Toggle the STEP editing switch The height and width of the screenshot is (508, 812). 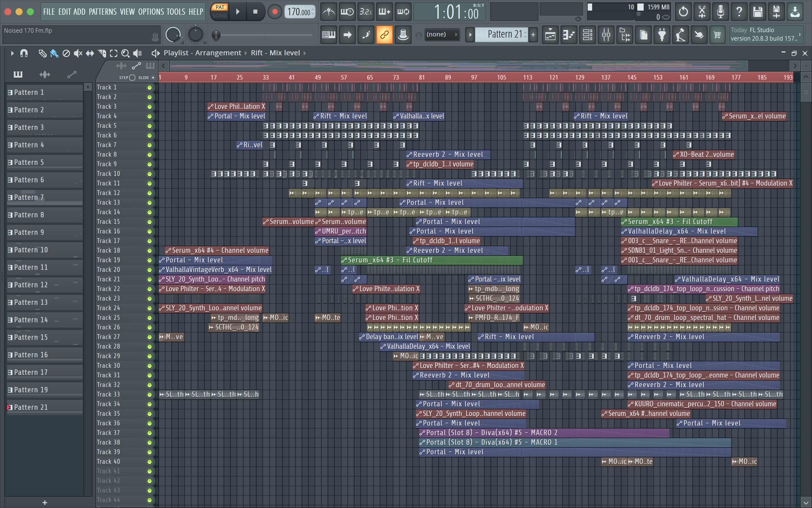pos(132,78)
